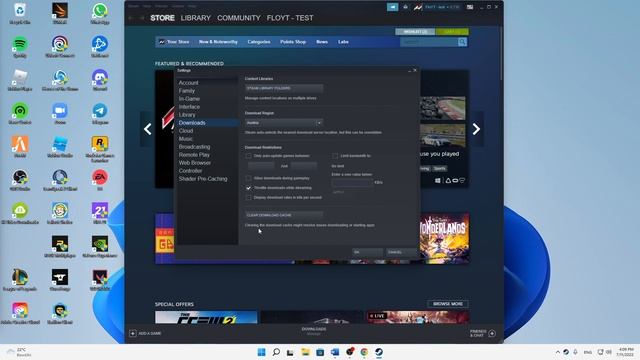Image resolution: width=640 pixels, height=360 pixels.
Task: Select Shader Pre-Caching settings category
Action: (203, 179)
